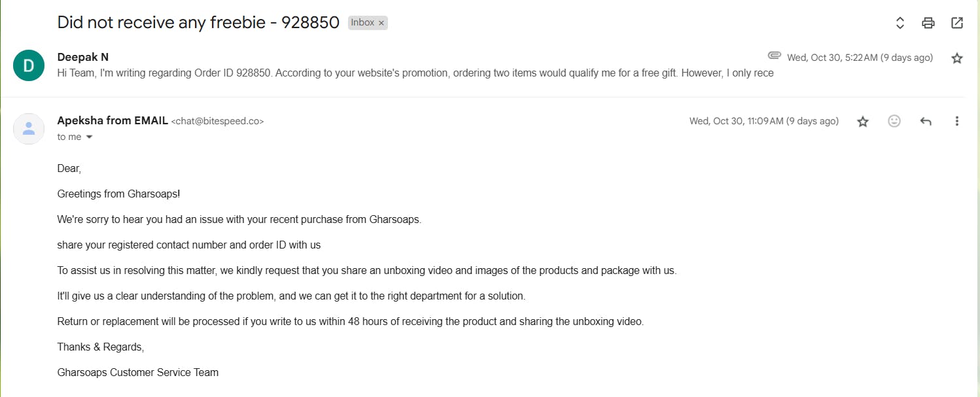The width and height of the screenshot is (980, 397).
Task: Add an emoji reaction to Apeksha's message
Action: (894, 121)
